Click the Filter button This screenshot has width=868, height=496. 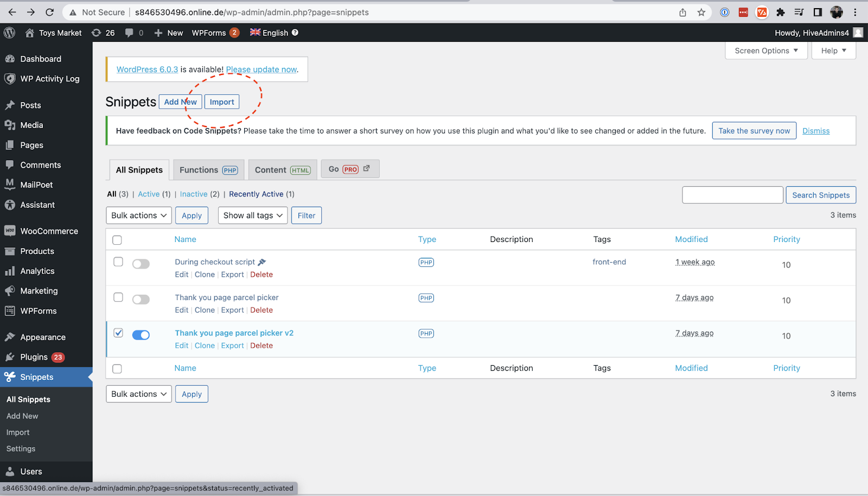point(307,215)
